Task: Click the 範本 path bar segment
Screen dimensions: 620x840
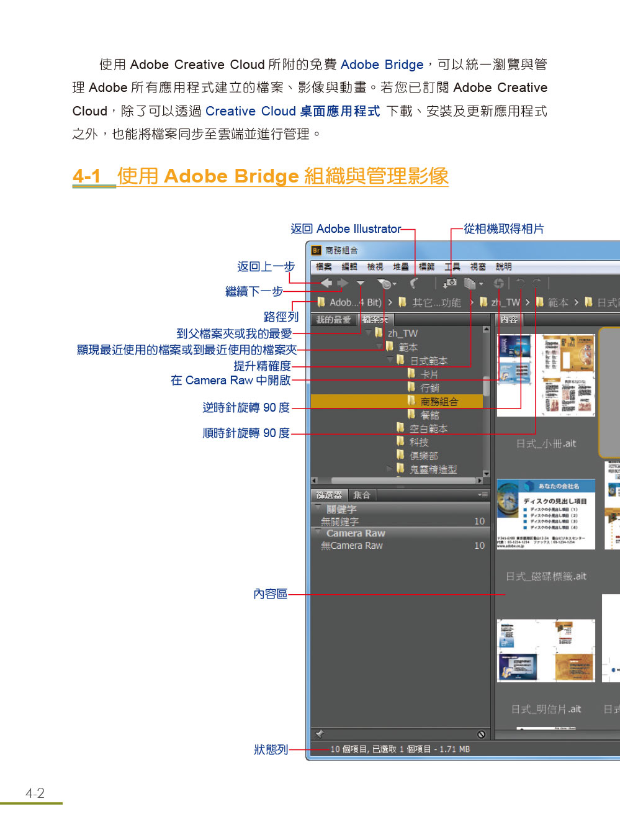Action: (x=552, y=302)
